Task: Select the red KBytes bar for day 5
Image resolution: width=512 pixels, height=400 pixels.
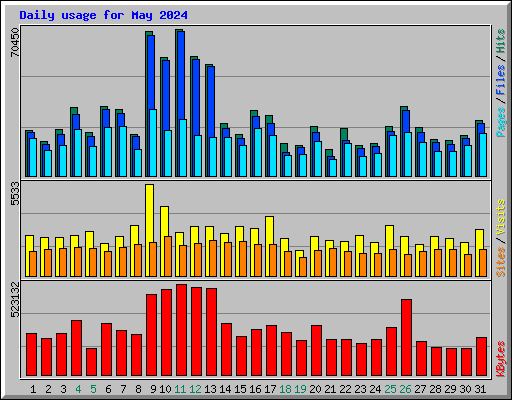Action: tap(91, 362)
